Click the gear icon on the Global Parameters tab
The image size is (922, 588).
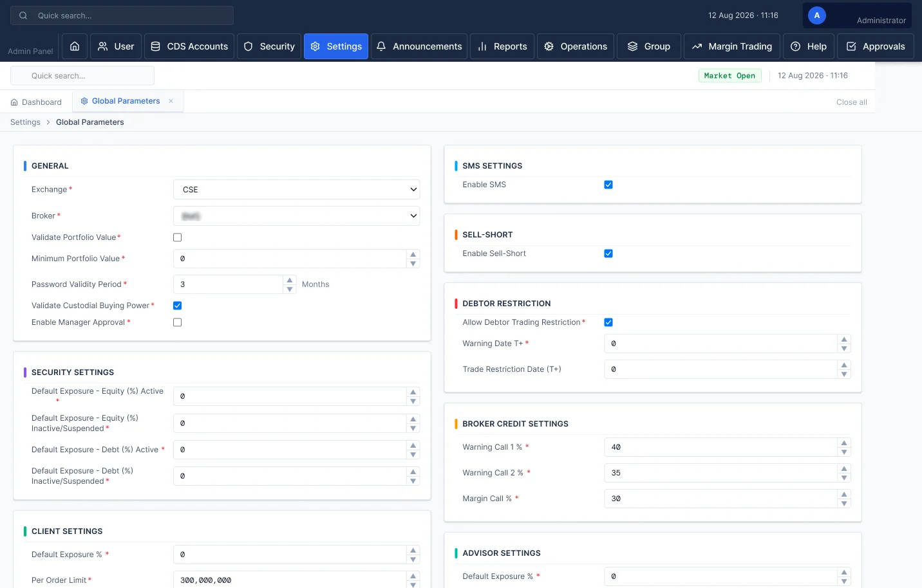pos(84,101)
